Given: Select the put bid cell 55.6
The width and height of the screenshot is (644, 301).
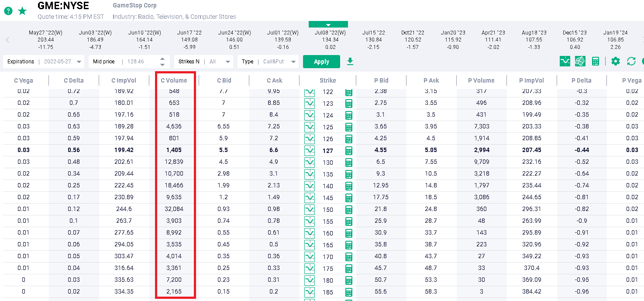Looking at the screenshot, I should (x=381, y=291).
